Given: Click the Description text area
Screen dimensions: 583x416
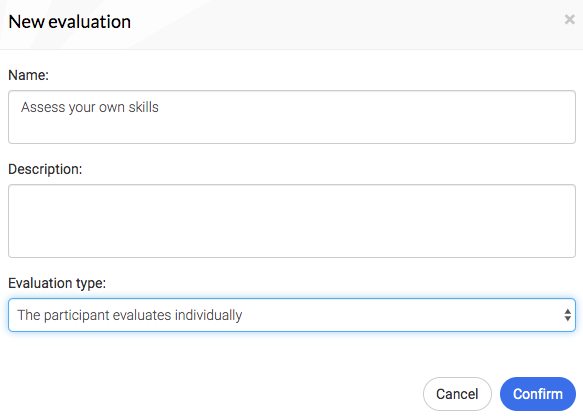Looking at the screenshot, I should [x=292, y=221].
